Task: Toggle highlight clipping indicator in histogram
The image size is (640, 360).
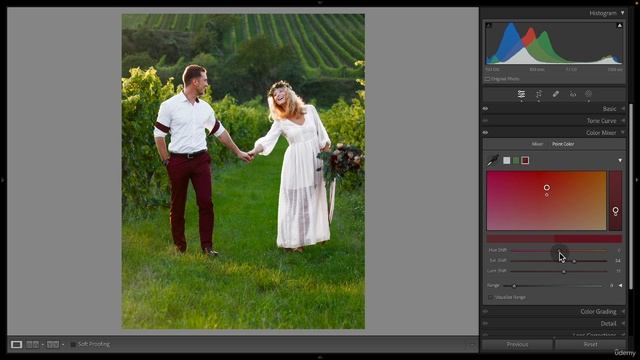Action: click(619, 25)
